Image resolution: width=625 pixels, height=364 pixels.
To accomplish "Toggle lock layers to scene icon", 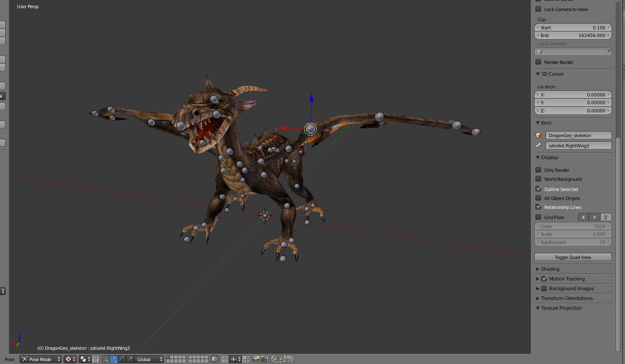I will click(214, 359).
